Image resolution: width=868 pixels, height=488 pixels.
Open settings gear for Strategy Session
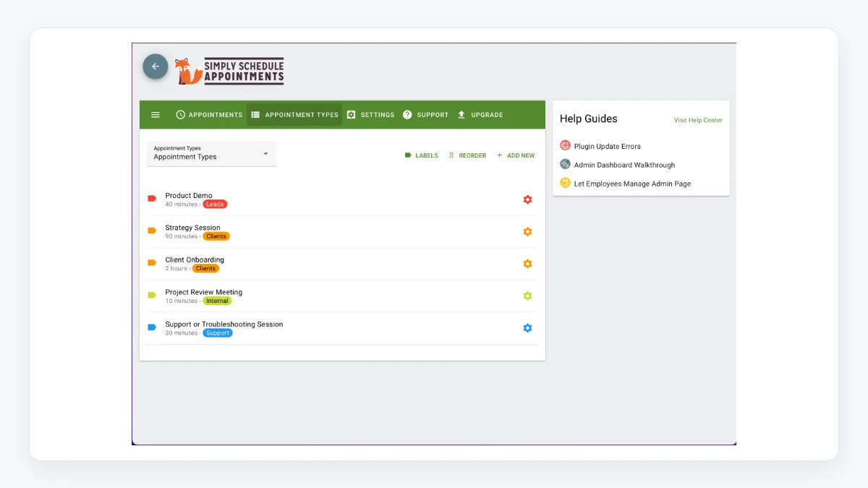pos(527,232)
